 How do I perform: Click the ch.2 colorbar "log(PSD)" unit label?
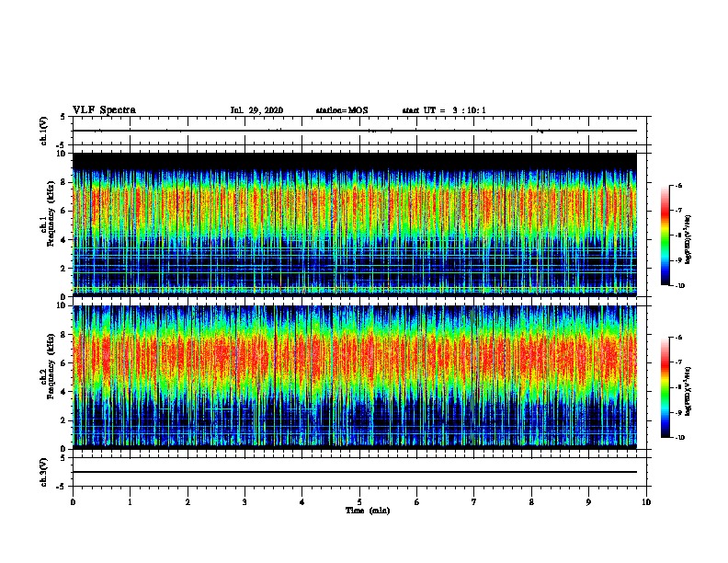689,391
